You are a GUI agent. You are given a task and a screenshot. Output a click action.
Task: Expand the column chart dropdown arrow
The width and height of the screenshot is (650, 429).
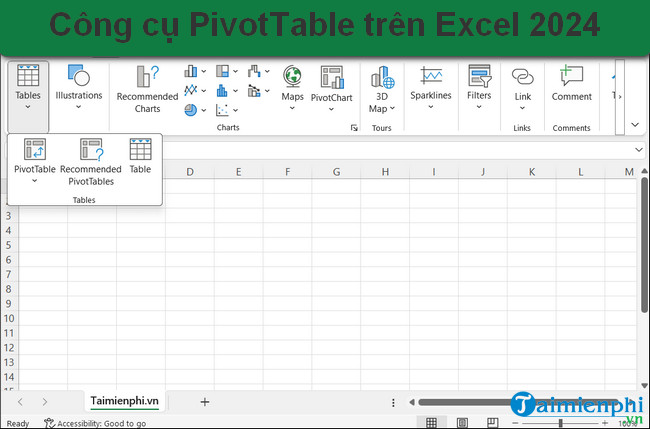[204, 71]
